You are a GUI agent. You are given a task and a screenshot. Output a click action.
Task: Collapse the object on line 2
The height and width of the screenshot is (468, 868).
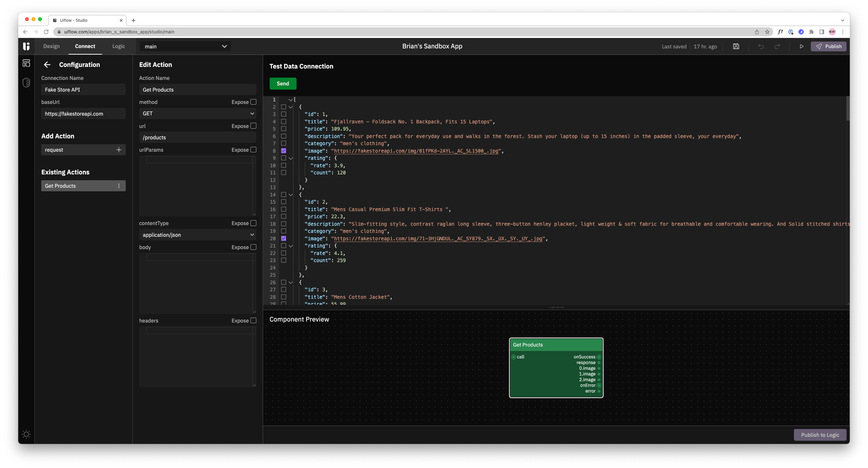coord(290,107)
